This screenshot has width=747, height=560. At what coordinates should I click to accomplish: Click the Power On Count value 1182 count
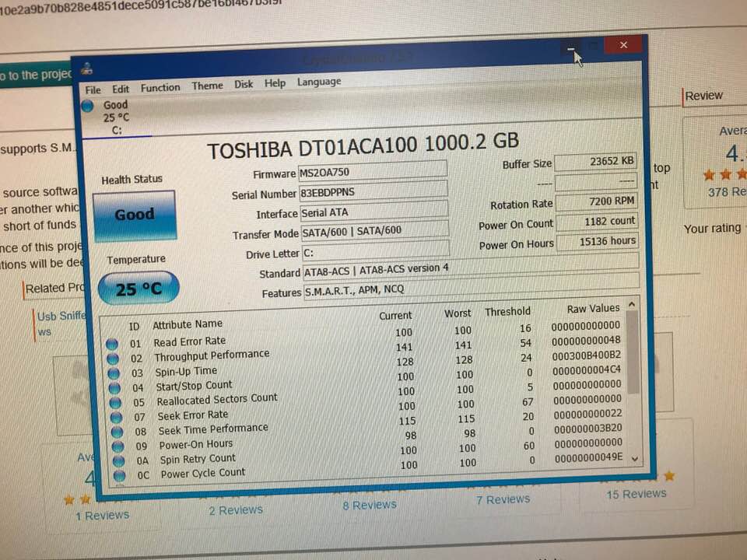point(597,222)
